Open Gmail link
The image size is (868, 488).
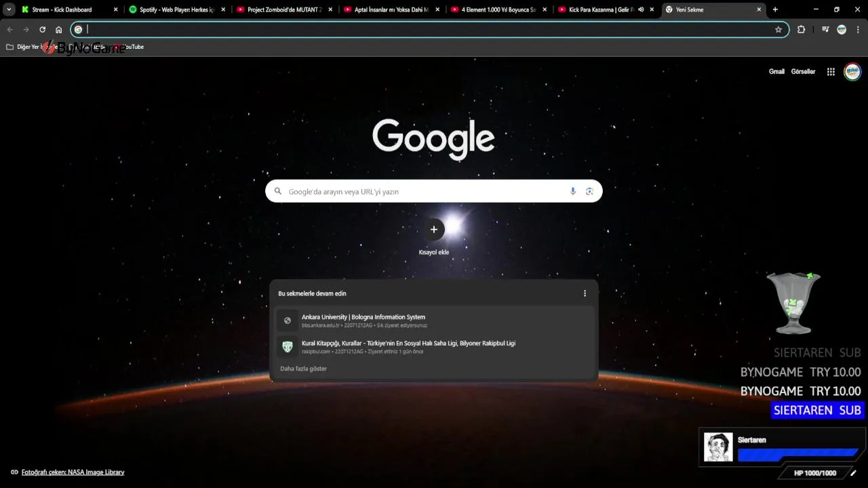tap(776, 72)
